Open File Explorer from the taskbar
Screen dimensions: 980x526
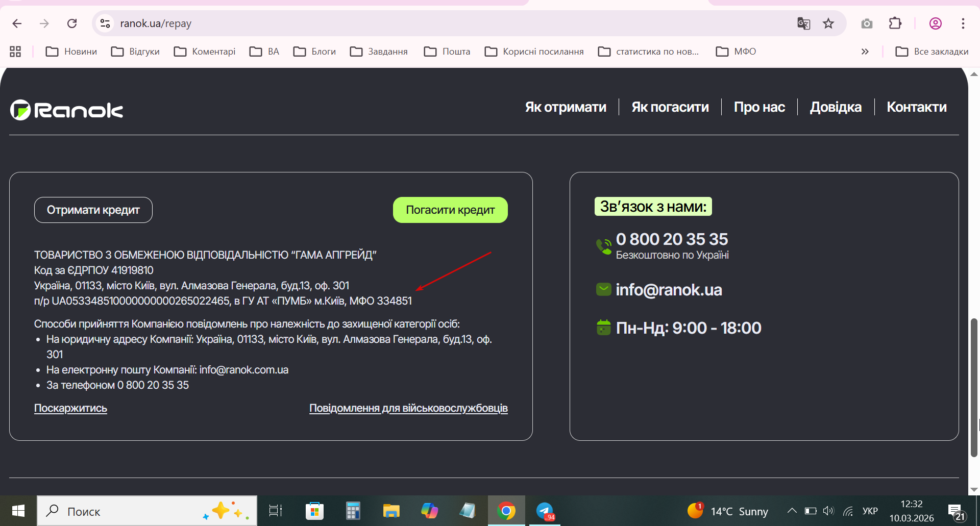click(391, 511)
